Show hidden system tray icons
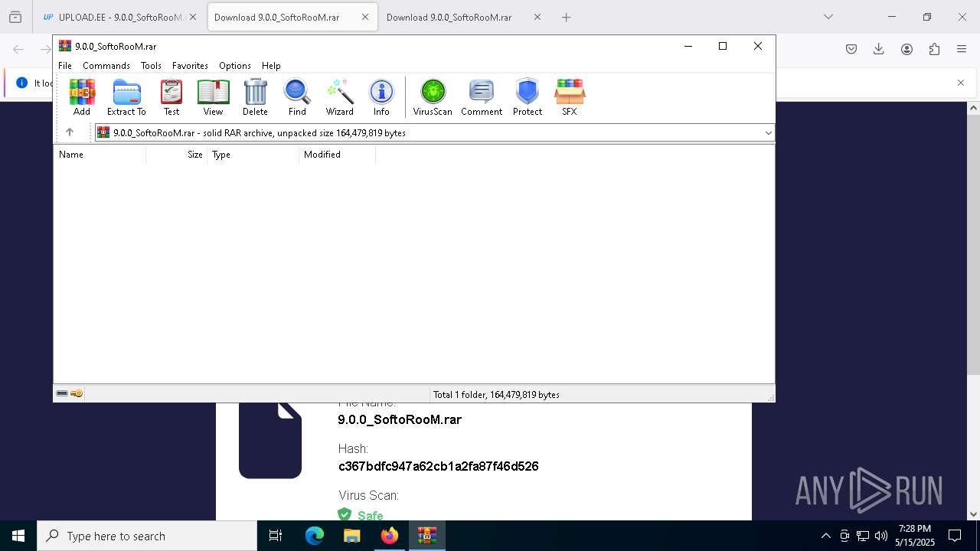This screenshot has width=980, height=551. coord(825,536)
